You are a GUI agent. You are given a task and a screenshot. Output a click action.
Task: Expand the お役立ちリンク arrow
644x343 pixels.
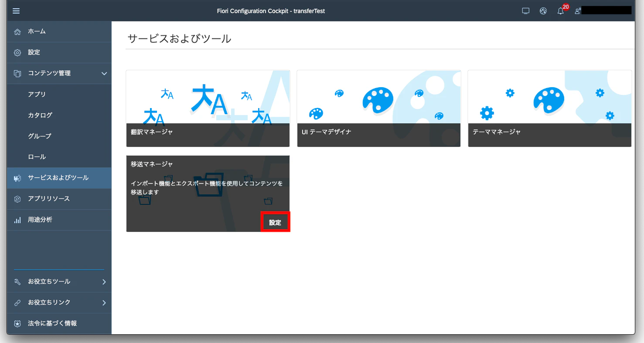[x=104, y=302]
